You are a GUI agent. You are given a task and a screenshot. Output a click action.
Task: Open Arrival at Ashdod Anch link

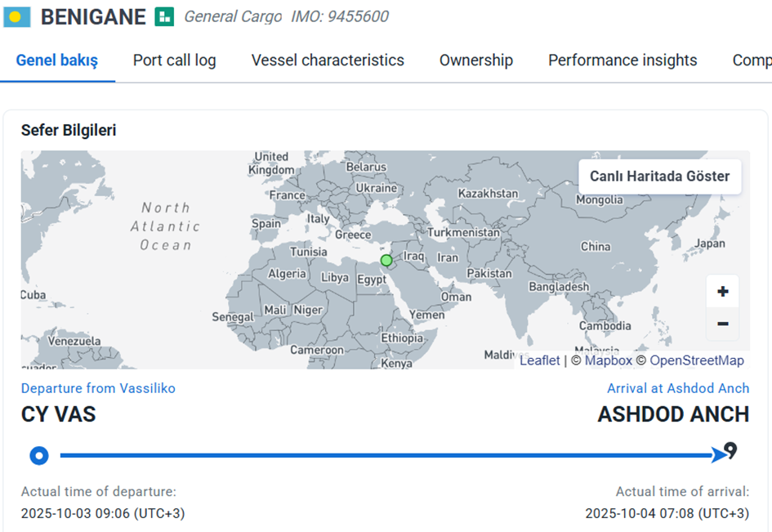click(677, 388)
